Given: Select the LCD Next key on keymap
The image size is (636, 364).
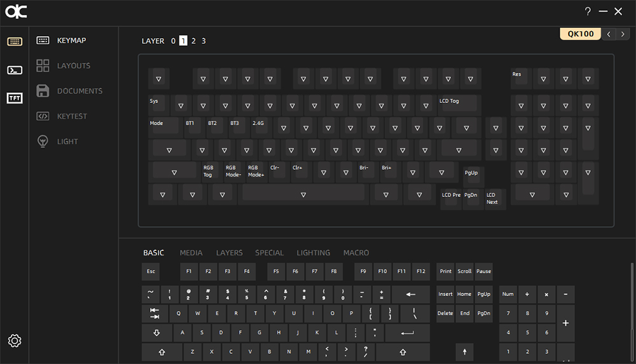Looking at the screenshot, I should pos(495,199).
